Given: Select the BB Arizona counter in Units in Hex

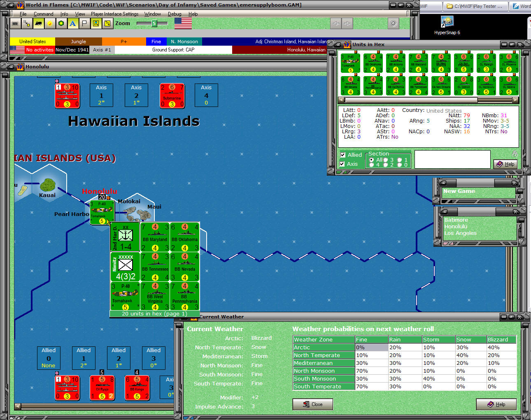Looking at the screenshot, I should (x=396, y=63).
